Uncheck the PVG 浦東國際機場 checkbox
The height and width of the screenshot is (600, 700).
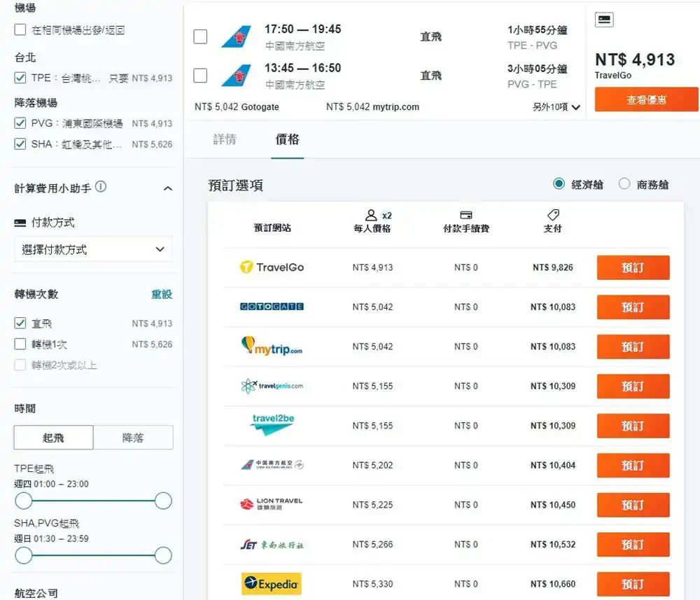click(20, 123)
